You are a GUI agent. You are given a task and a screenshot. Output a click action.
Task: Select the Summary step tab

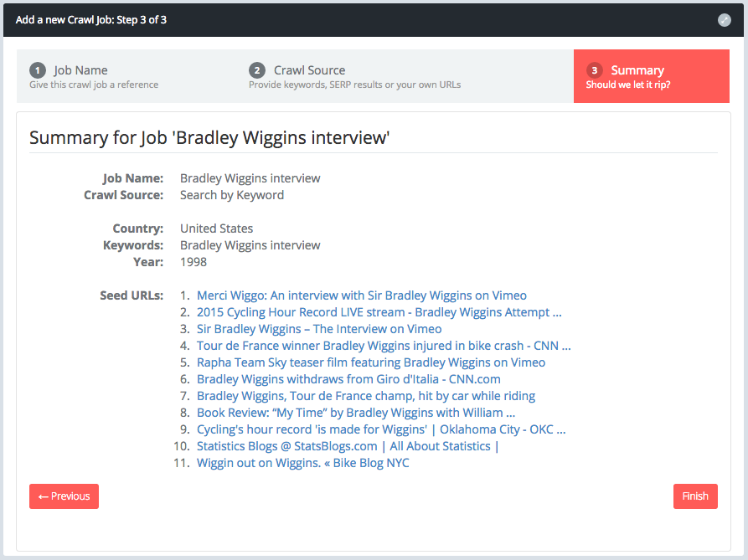[x=651, y=76]
